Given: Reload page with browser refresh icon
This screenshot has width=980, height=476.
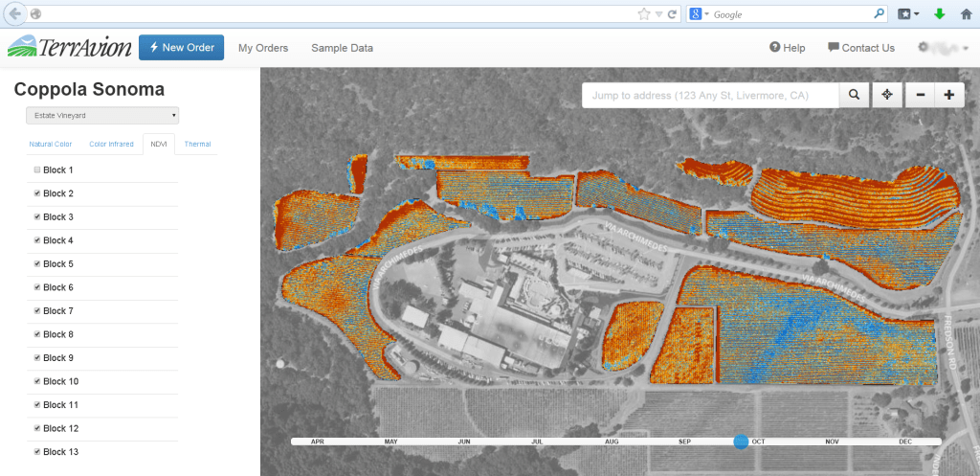Looking at the screenshot, I should [673, 14].
